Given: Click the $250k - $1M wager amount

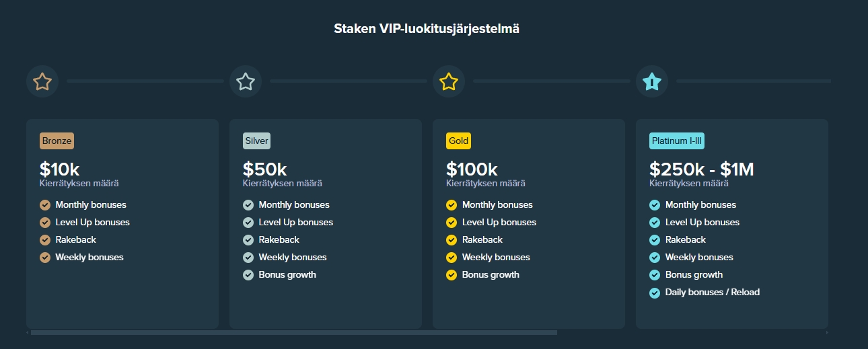Looking at the screenshot, I should (701, 169).
